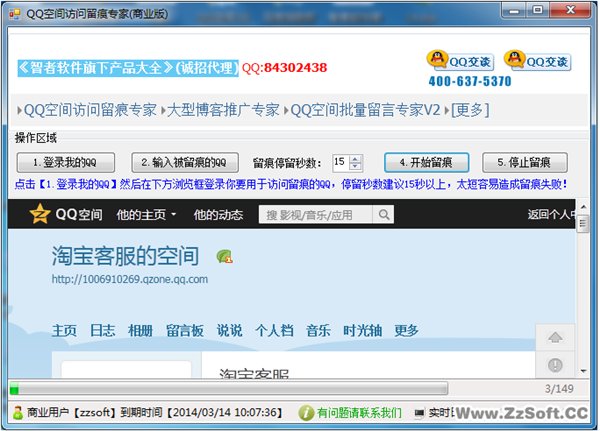Click the 实时 monitor icon in the status bar
This screenshot has width=600, height=431.
pos(419,413)
